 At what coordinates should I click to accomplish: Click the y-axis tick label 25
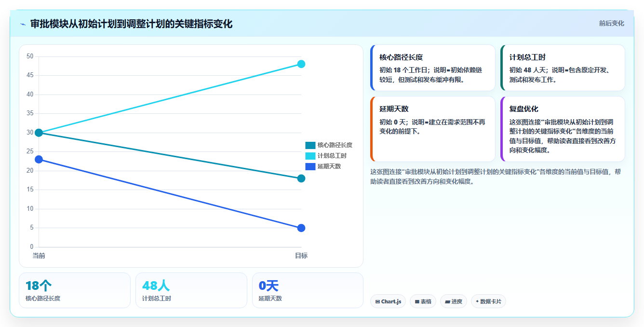30,152
